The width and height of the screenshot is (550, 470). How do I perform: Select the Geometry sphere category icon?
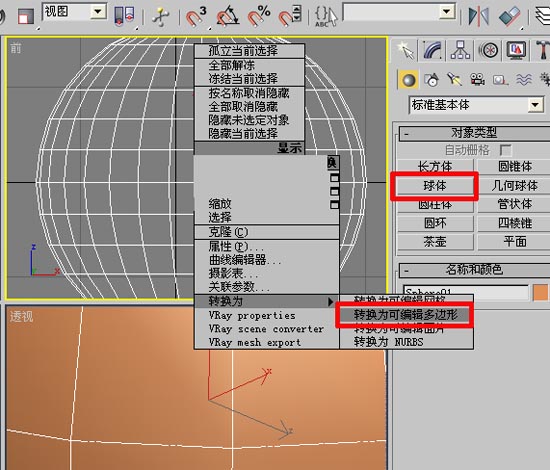click(x=408, y=80)
